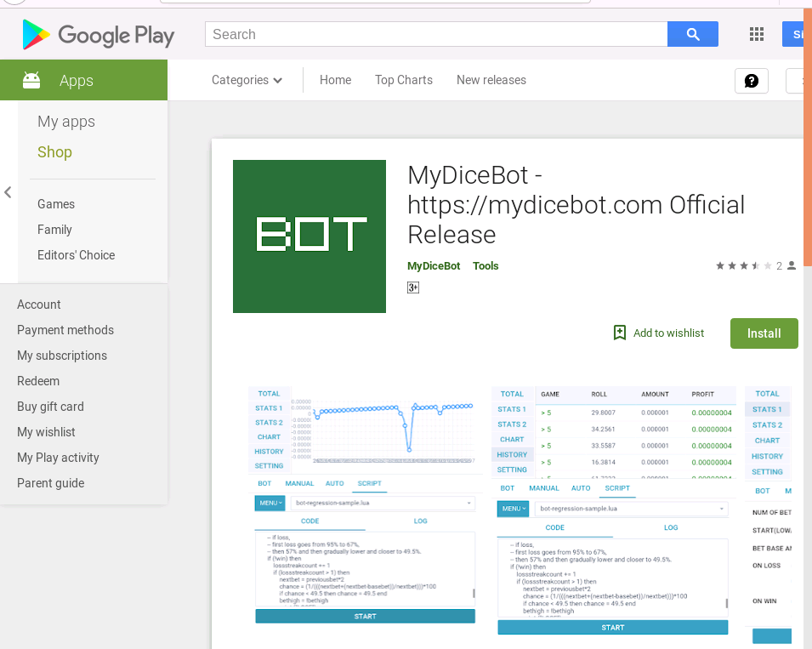Click the blue search magnifier button
Viewport: 812px width, 649px height.
point(692,34)
